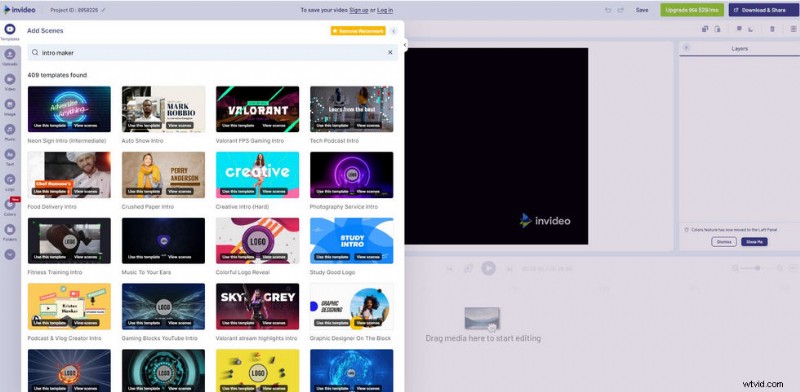Select Valorant stream highlights intro thumbnail
The width and height of the screenshot is (800, 392).
click(x=257, y=306)
